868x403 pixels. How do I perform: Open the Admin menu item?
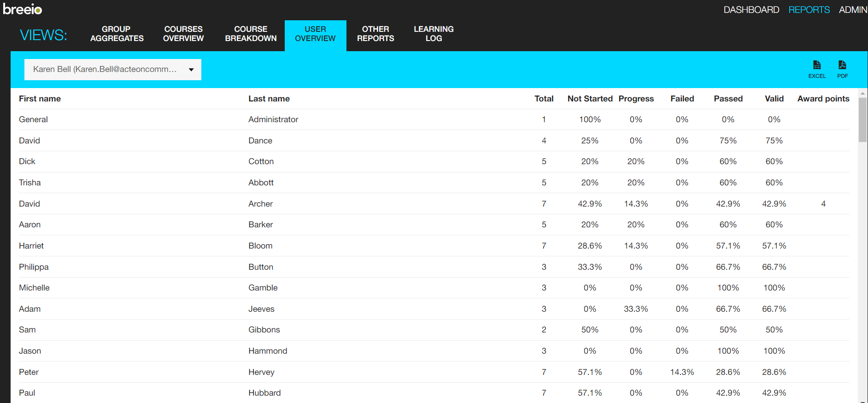click(x=853, y=10)
